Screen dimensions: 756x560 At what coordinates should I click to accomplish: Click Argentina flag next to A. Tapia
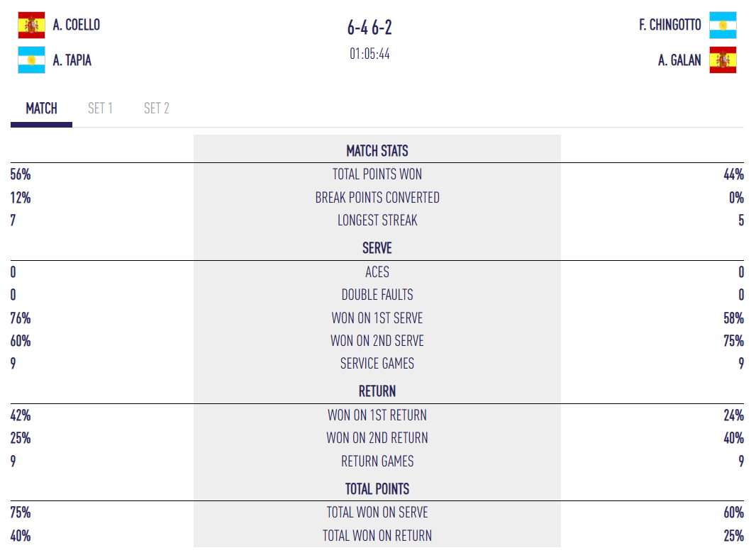coord(31,60)
